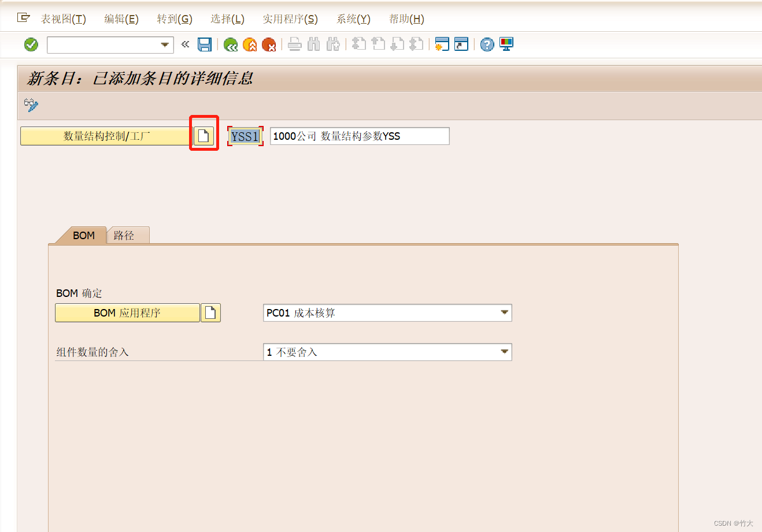Screen dimensions: 762x532
Task: Click the 新条目：已添加条目的详细信息 title
Action: [x=140, y=79]
